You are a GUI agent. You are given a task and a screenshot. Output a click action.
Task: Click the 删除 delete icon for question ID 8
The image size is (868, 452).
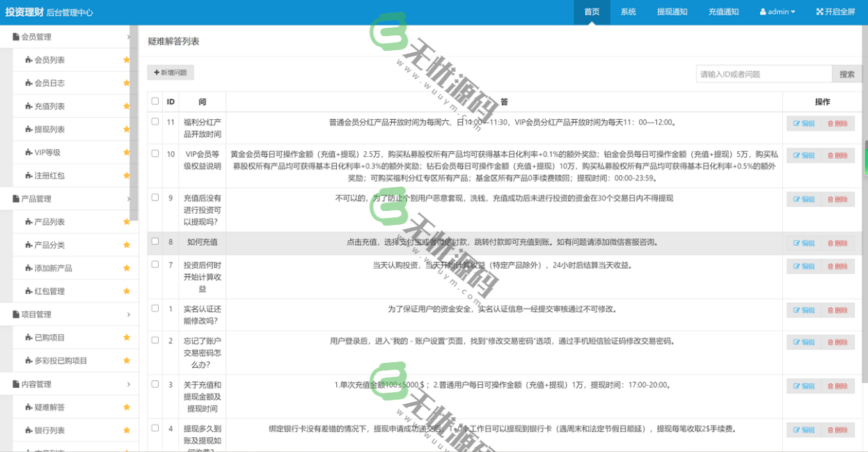click(x=838, y=243)
